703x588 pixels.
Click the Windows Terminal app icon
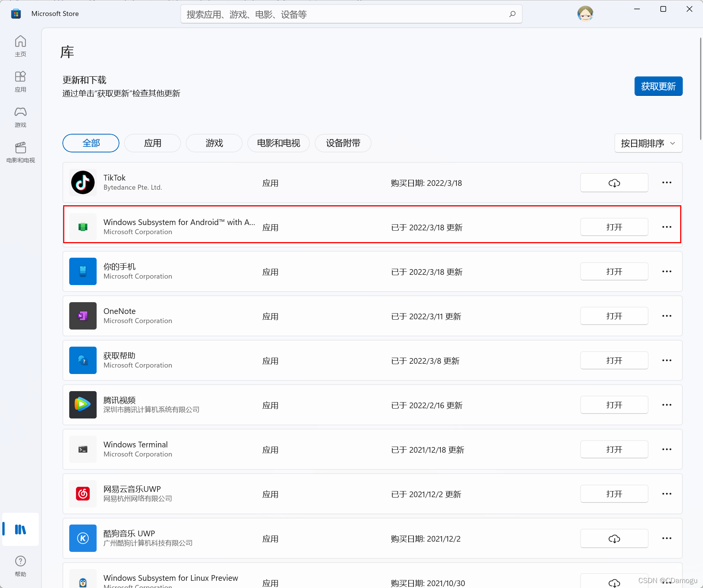click(83, 449)
